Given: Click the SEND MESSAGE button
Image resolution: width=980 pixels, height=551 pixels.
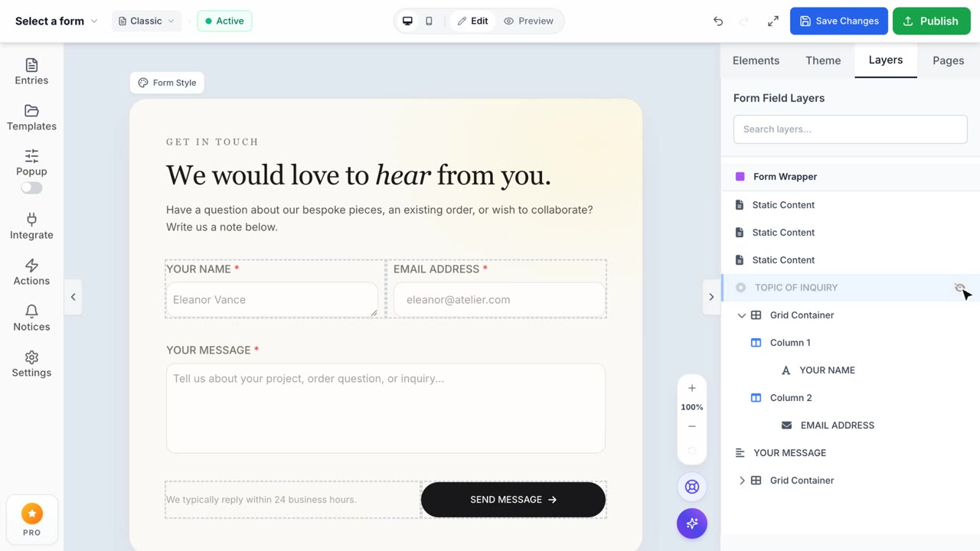Looking at the screenshot, I should pos(513,500).
